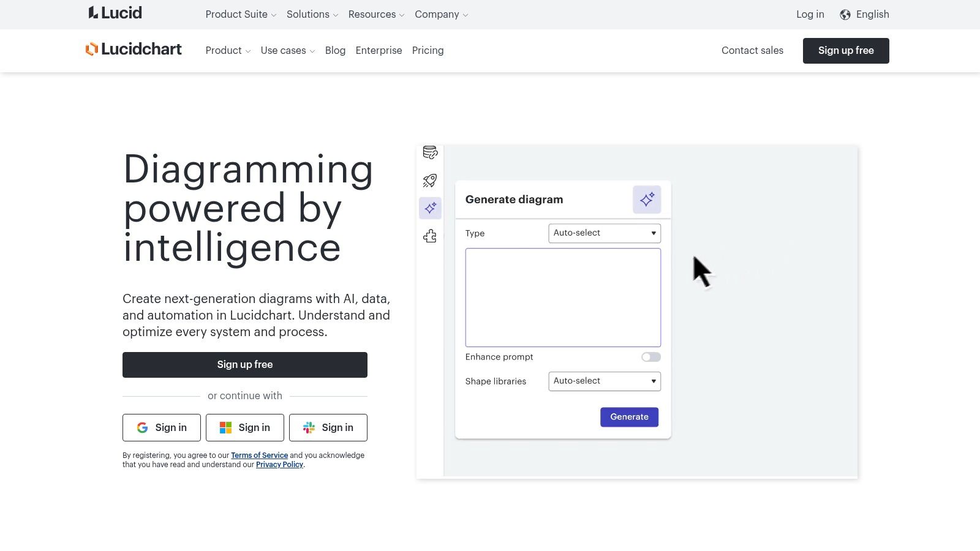Click the diagram prompt text area

[563, 298]
